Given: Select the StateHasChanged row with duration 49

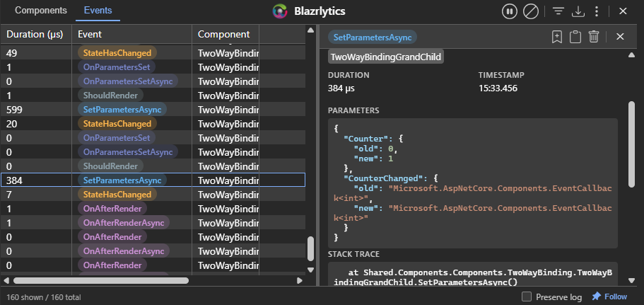Looking at the screenshot, I should coord(153,53).
